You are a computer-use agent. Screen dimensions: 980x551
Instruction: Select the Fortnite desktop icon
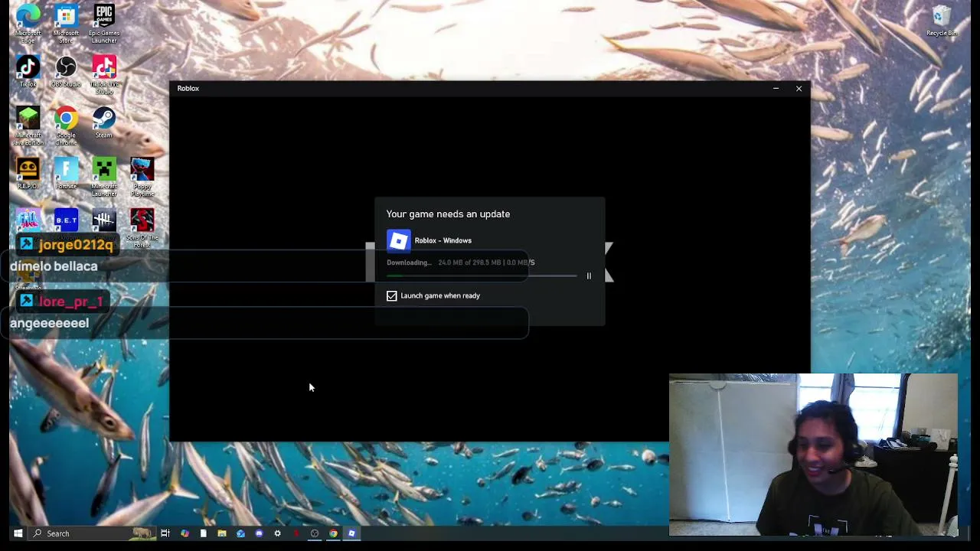(66, 174)
